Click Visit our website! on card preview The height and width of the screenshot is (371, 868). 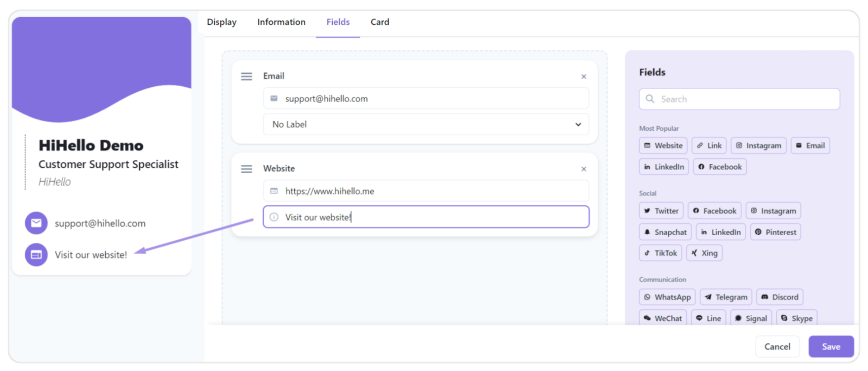[91, 255]
